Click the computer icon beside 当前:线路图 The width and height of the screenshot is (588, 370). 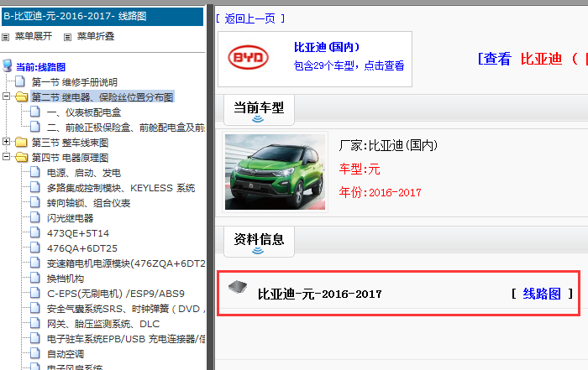coord(7,65)
